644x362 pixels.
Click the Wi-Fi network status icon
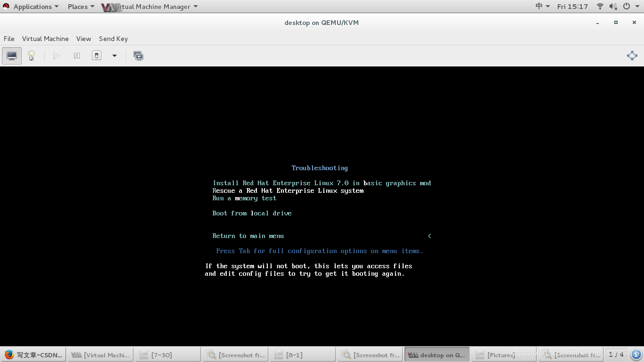[x=600, y=7]
